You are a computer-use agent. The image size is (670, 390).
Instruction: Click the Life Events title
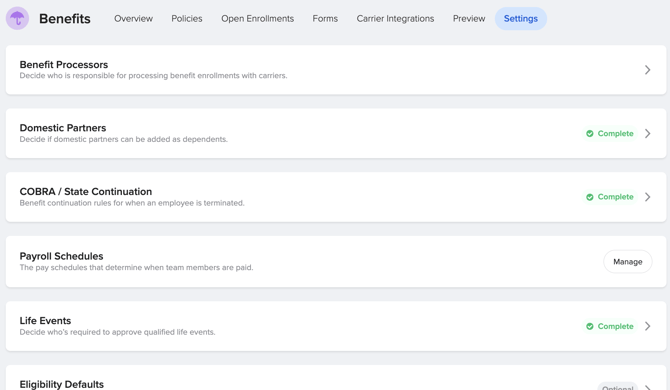[x=45, y=320]
